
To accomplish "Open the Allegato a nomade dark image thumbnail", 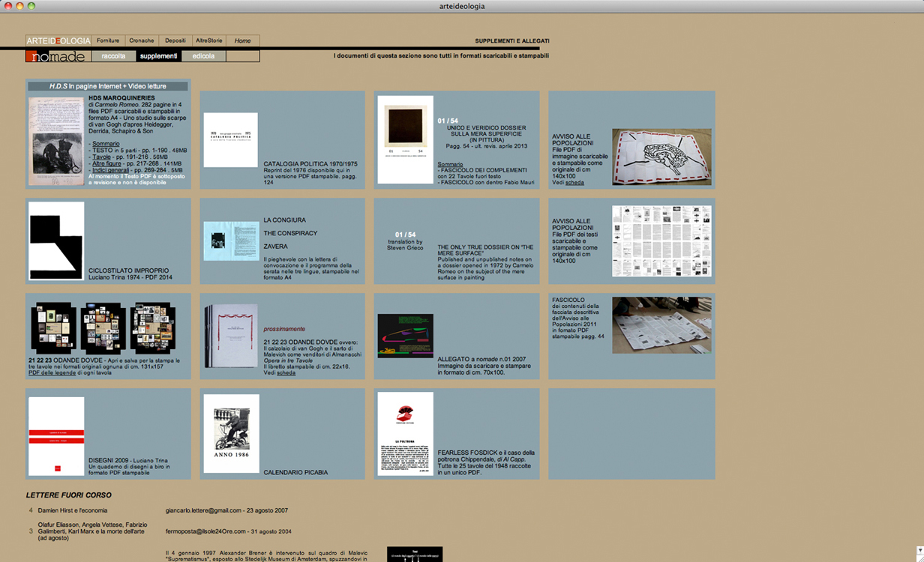I will (405, 336).
